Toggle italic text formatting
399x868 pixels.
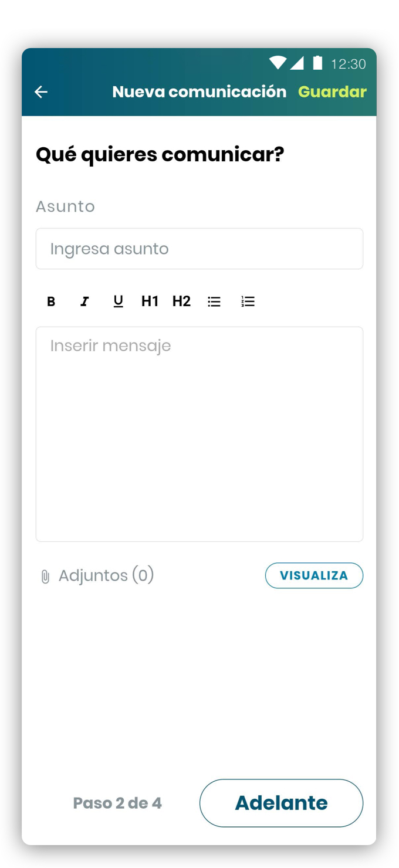coord(84,301)
